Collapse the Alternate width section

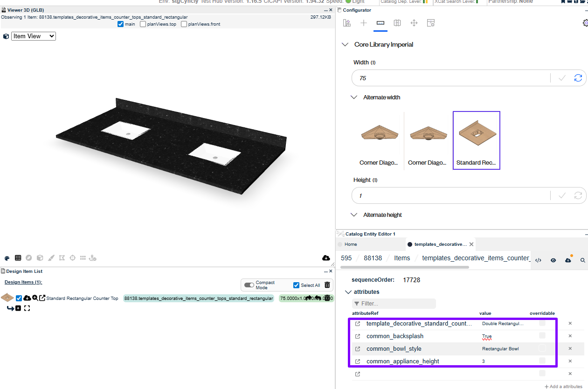click(354, 97)
